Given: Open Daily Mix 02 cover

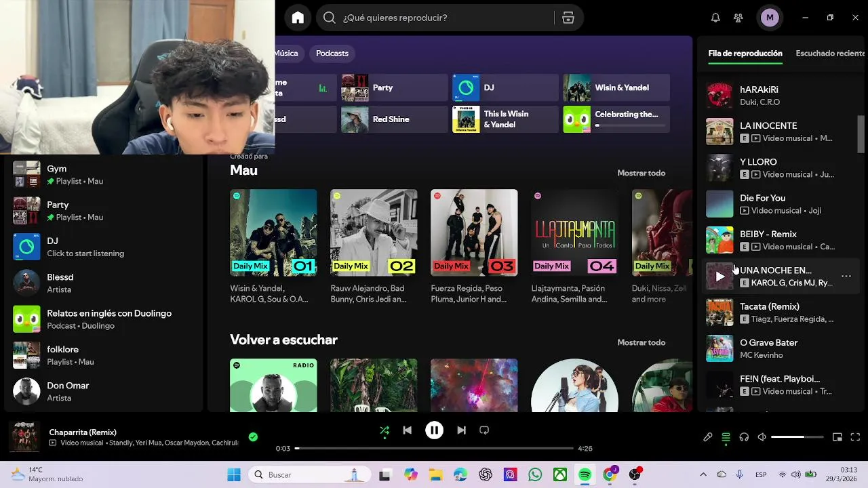Looking at the screenshot, I should click(x=374, y=232).
